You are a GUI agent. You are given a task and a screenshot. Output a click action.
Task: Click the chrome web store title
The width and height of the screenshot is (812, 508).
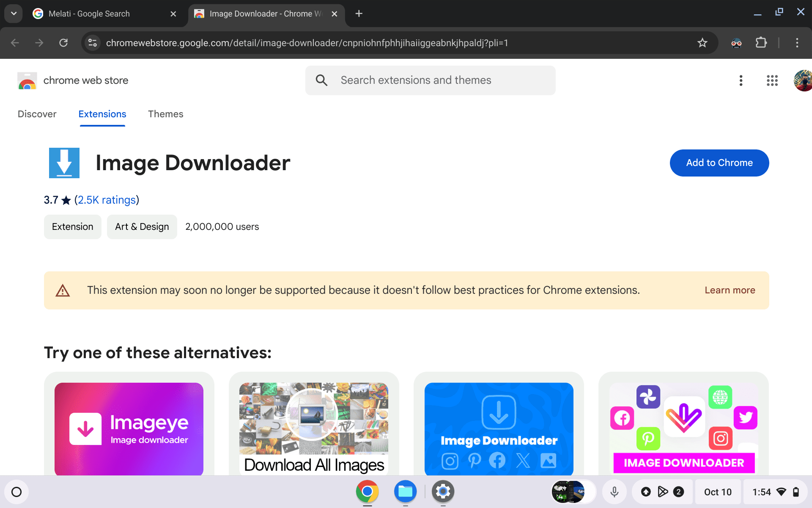coord(86,80)
